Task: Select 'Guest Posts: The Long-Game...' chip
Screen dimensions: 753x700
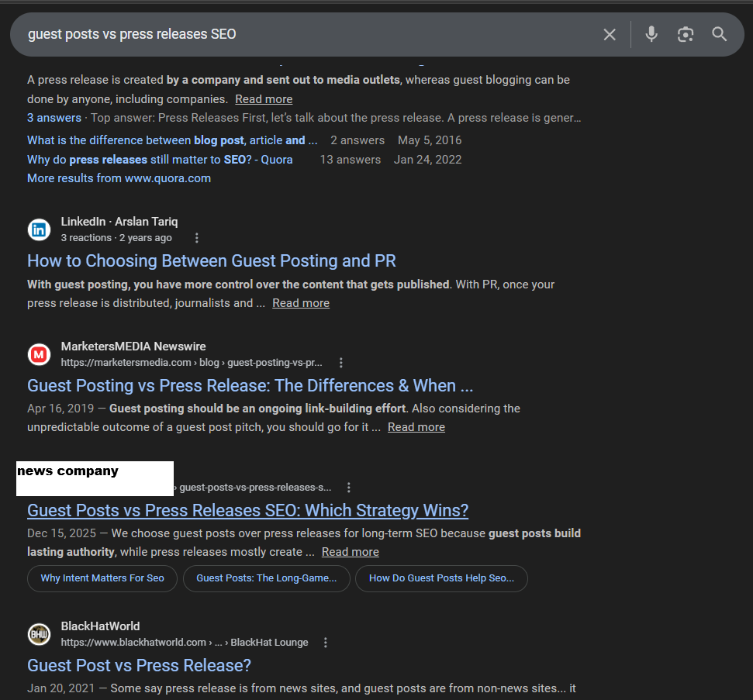Action: click(266, 578)
